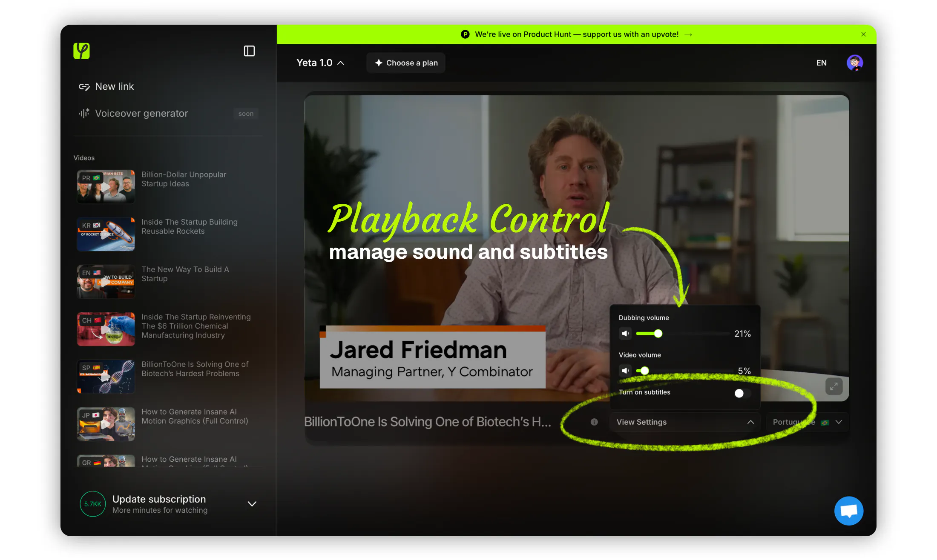Expand the Yeta 1.0 version dropdown
This screenshot has width=937, height=560.
[x=320, y=63]
